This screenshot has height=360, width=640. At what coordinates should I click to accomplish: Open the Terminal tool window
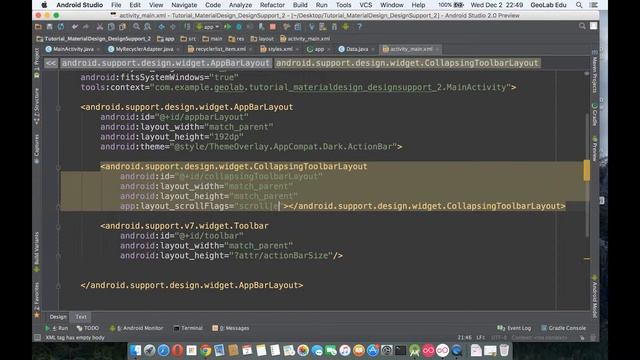click(188, 328)
